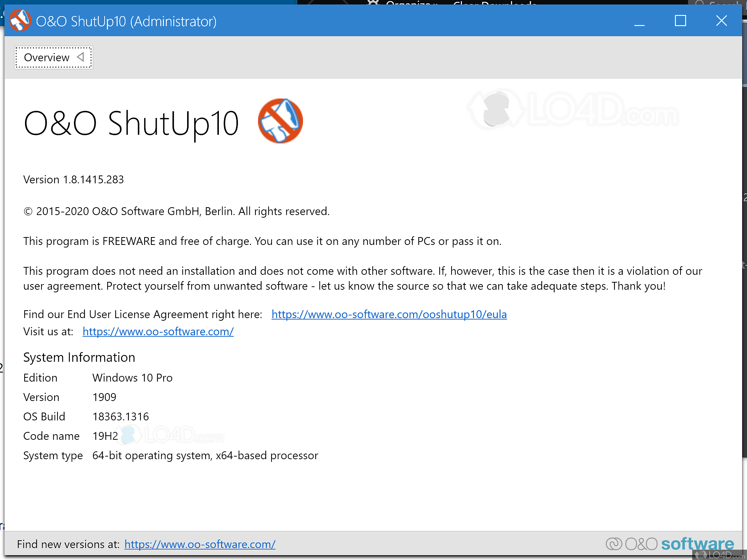Collapse the Overview section using its triangle
The image size is (747, 560).
80,57
